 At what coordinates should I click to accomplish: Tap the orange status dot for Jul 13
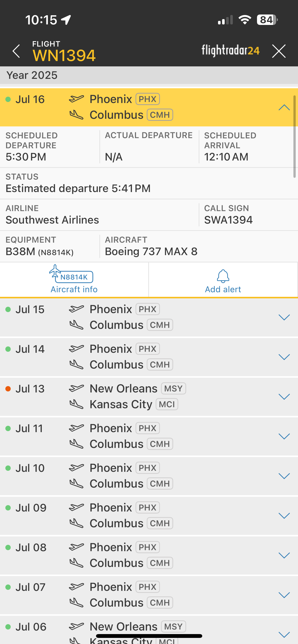pyautogui.click(x=8, y=389)
